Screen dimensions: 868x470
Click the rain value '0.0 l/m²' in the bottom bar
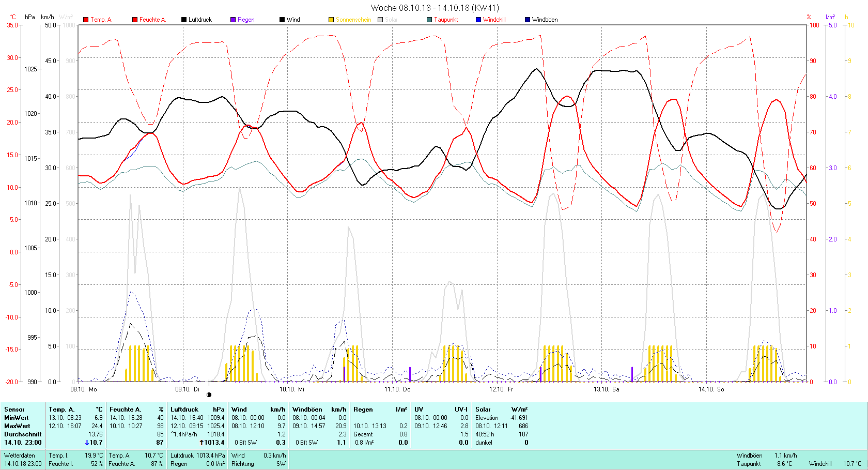(215, 464)
